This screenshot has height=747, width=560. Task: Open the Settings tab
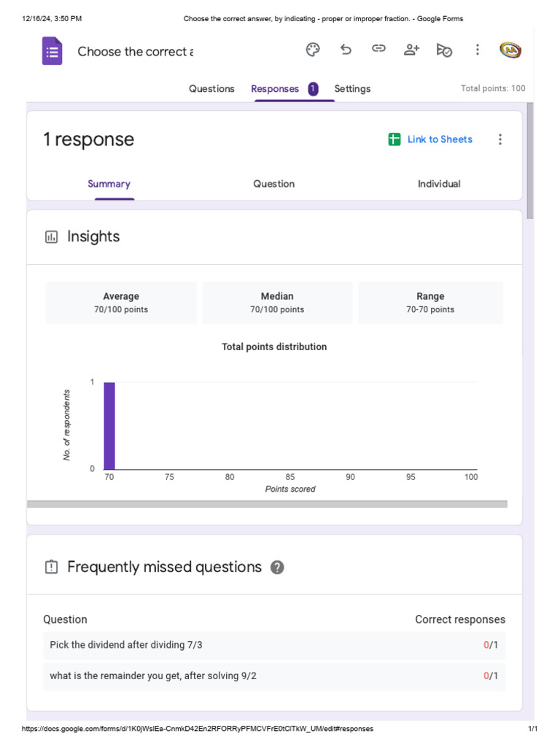pyautogui.click(x=352, y=89)
